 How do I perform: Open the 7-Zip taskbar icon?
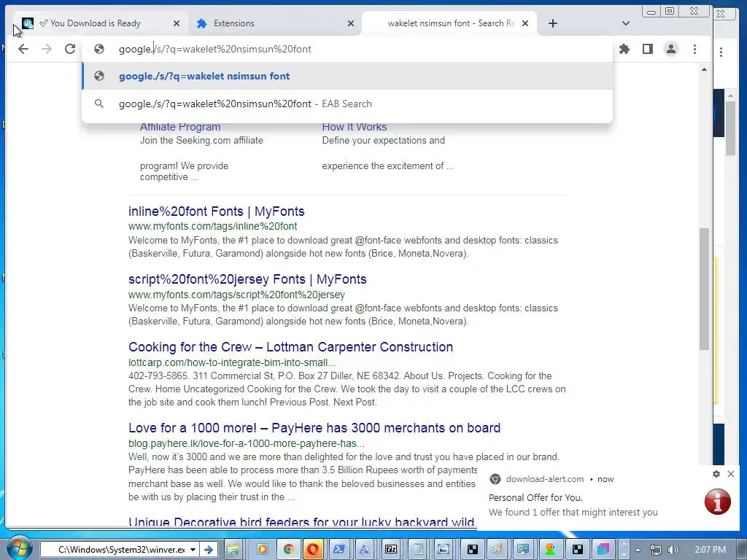tap(391, 550)
